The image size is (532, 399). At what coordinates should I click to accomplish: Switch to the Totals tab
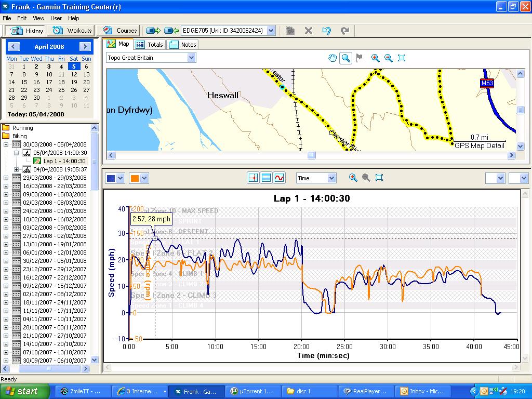150,45
